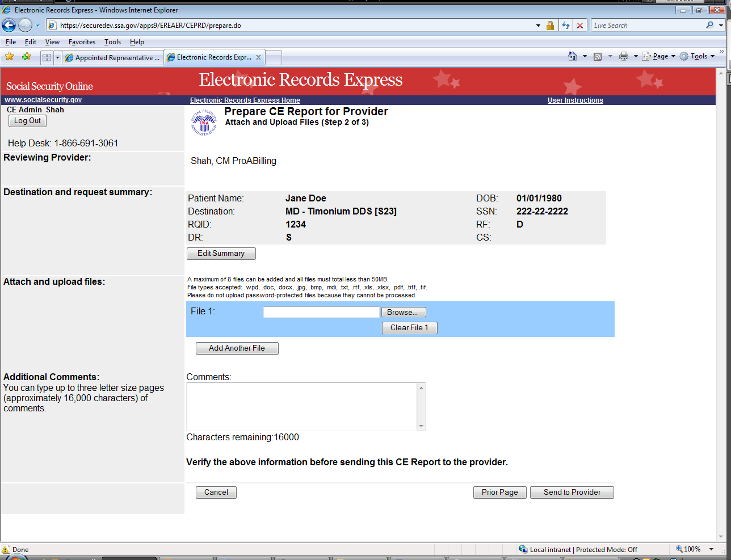This screenshot has height=560, width=731.
Task: Open the File menu
Action: [x=11, y=42]
